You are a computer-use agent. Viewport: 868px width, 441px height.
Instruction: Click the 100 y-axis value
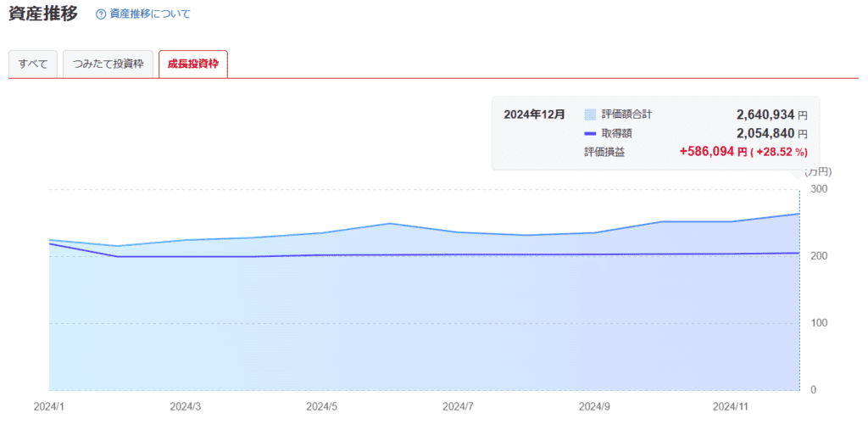[819, 323]
